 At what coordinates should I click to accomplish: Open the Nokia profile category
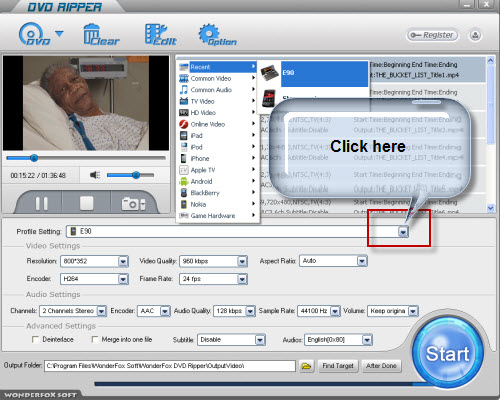[217, 204]
